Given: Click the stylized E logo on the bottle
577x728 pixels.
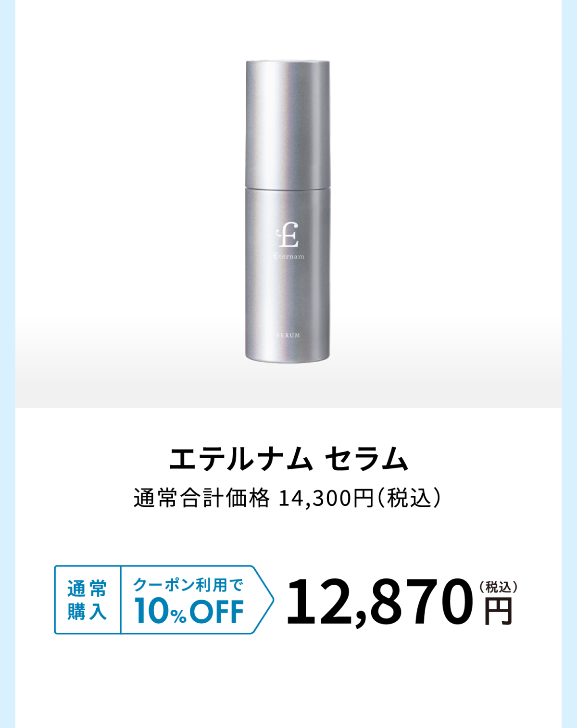Looking at the screenshot, I should (x=288, y=235).
